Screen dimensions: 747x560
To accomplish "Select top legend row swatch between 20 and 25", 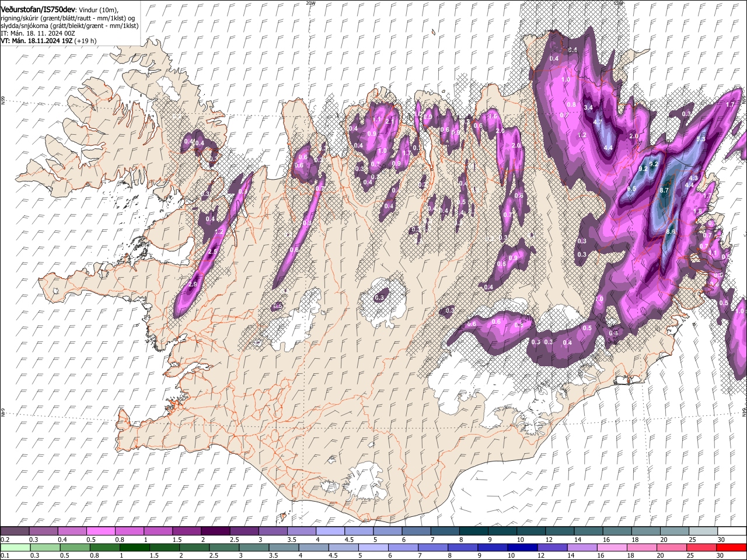I will 674,531.
